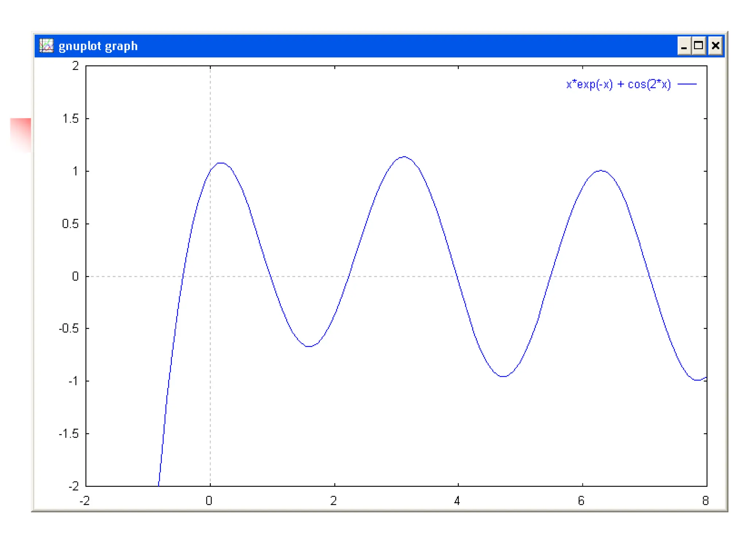Click the curve's deepest trough near x=4.7
The width and height of the screenshot is (747, 560).
(x=503, y=376)
